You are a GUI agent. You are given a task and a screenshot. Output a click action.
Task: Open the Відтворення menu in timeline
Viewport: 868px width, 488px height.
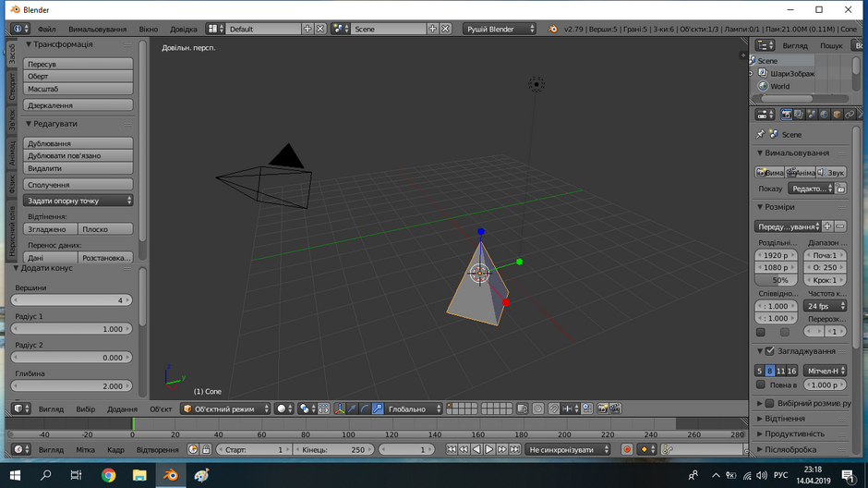pos(157,449)
